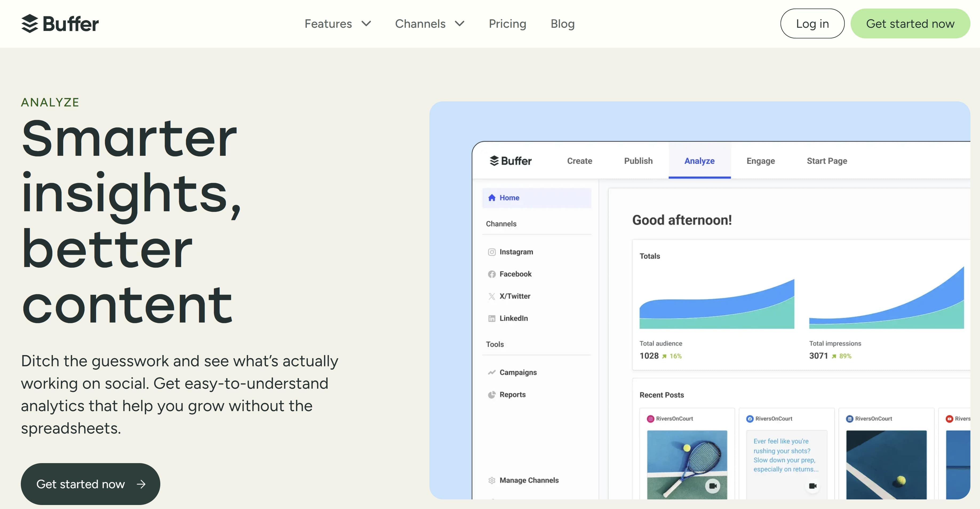
Task: Click video camera icon on text post
Action: pos(812,486)
